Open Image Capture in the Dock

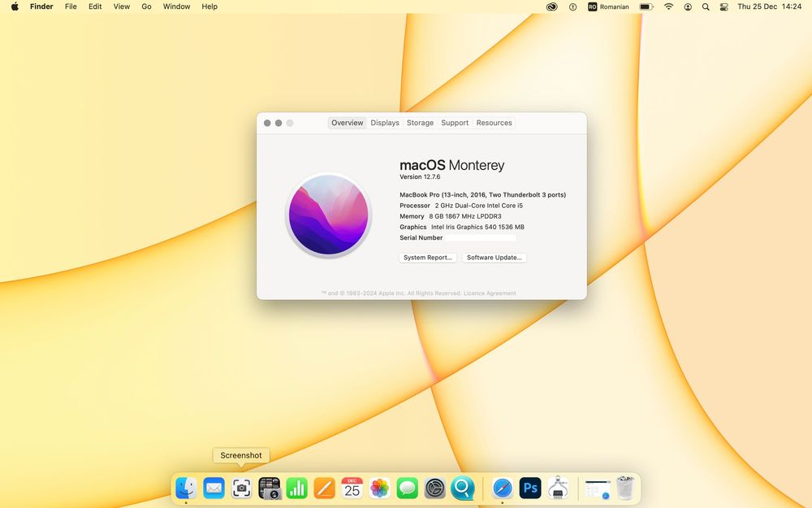tap(270, 488)
